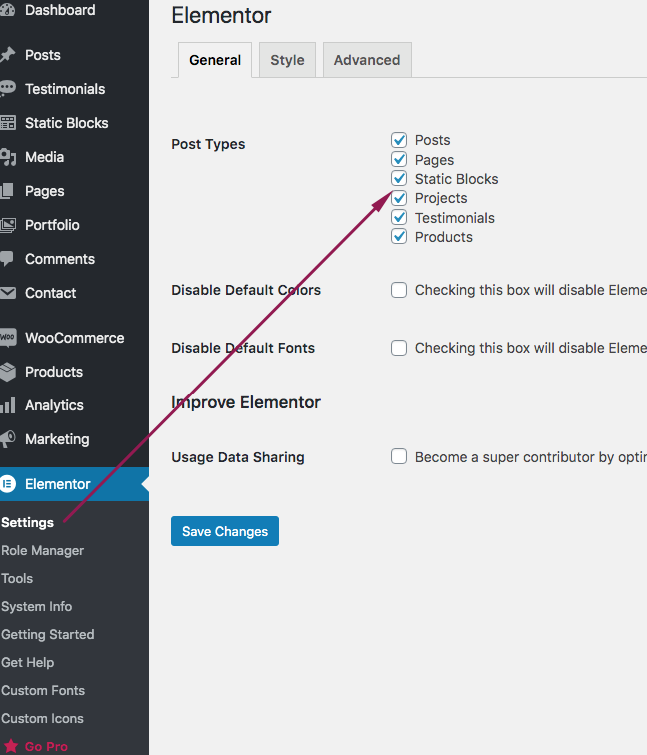
Task: Click the Testimonials speech bubble icon
Action: 8,89
